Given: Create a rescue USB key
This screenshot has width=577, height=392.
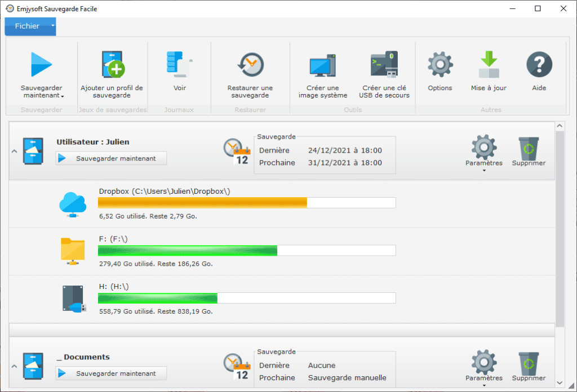Looking at the screenshot, I should (x=384, y=73).
